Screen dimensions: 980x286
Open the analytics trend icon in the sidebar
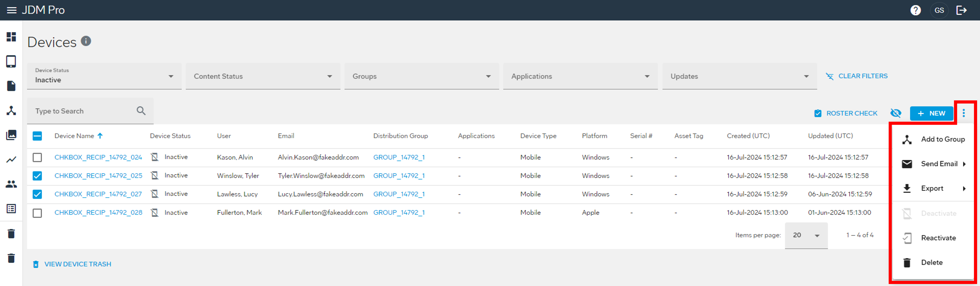11,160
